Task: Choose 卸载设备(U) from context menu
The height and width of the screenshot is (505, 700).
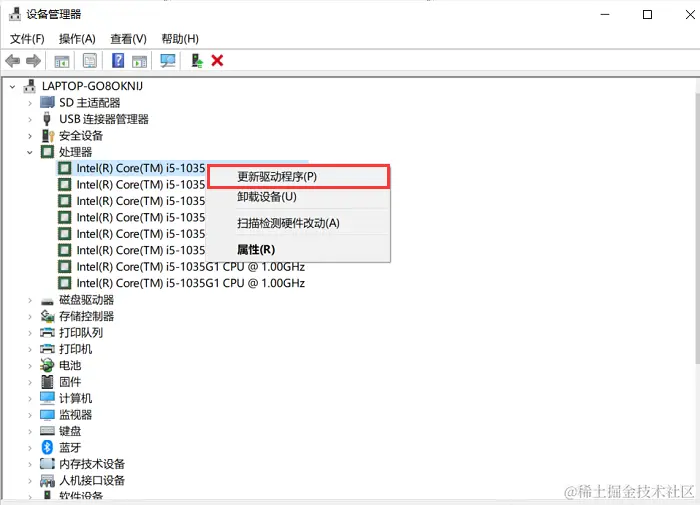Action: [298, 196]
